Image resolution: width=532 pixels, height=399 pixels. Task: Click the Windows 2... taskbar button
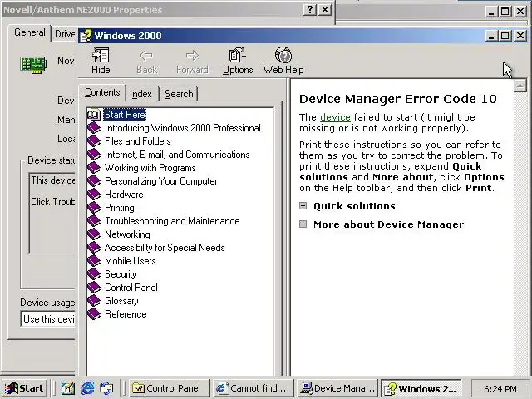click(421, 388)
